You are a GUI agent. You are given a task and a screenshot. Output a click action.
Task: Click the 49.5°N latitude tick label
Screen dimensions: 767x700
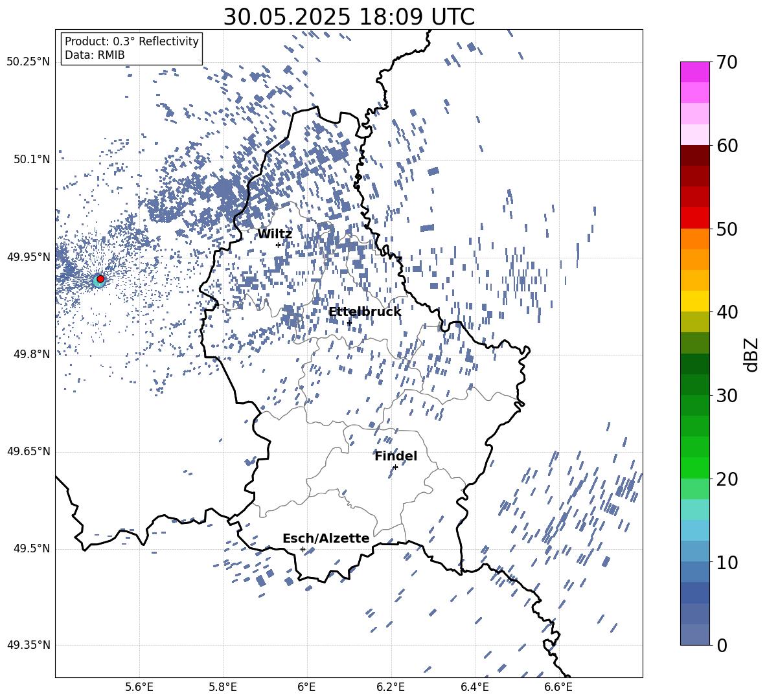31,548
